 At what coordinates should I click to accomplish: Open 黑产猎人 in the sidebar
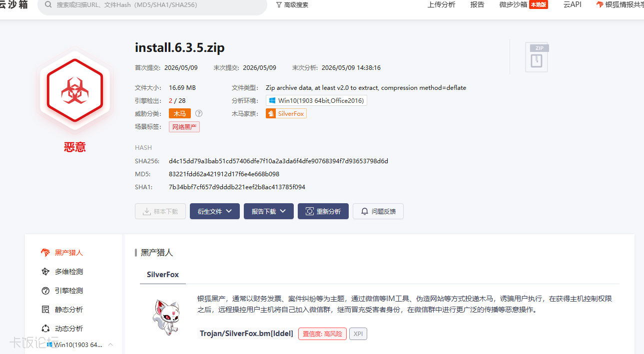[x=62, y=253]
